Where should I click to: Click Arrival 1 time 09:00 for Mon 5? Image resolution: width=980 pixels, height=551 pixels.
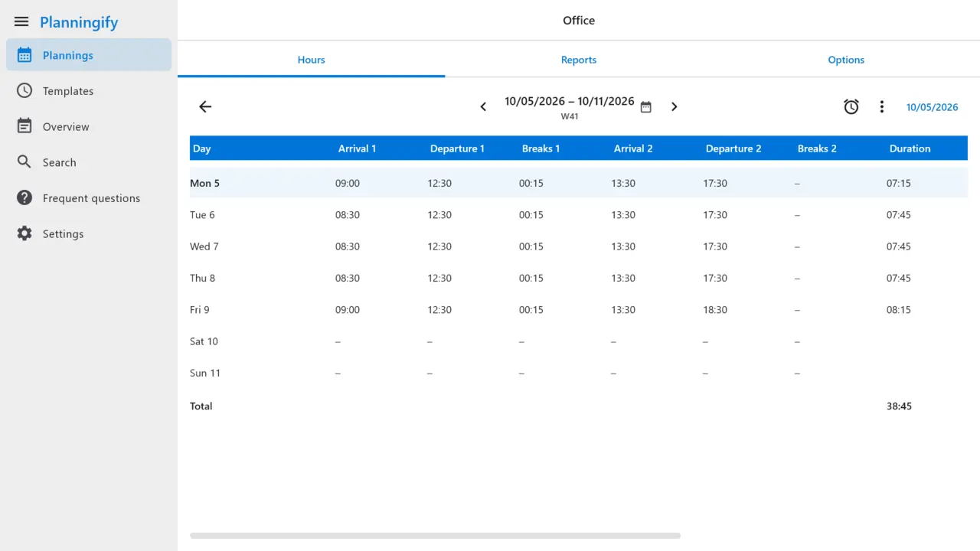pos(348,183)
